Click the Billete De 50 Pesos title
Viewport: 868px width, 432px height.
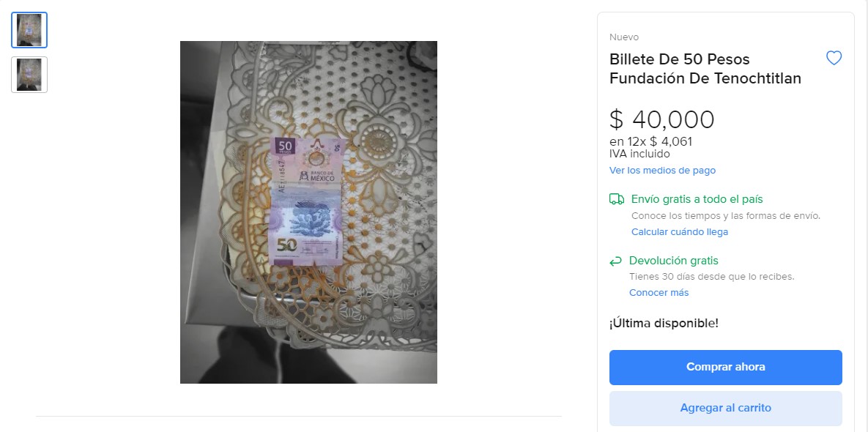point(705,69)
